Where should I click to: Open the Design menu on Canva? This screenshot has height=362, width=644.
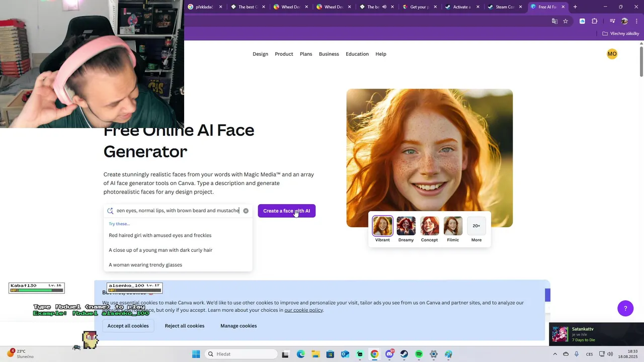(x=260, y=54)
